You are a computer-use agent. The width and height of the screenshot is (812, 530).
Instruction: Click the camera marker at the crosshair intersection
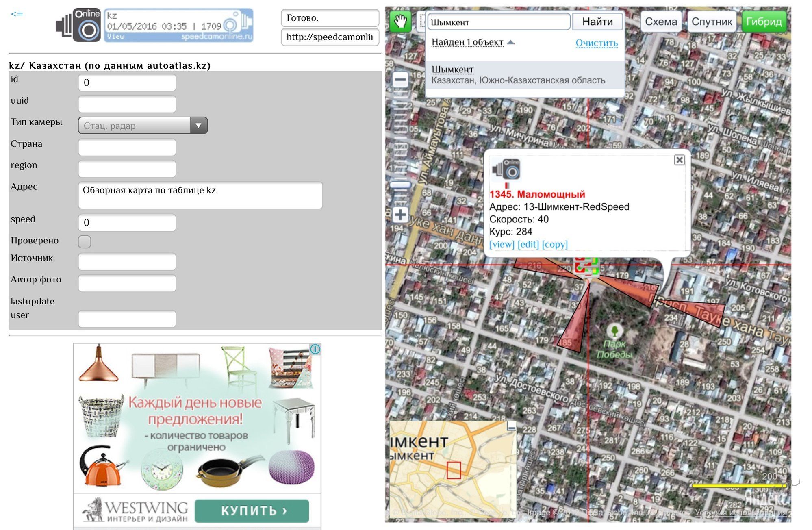click(587, 267)
